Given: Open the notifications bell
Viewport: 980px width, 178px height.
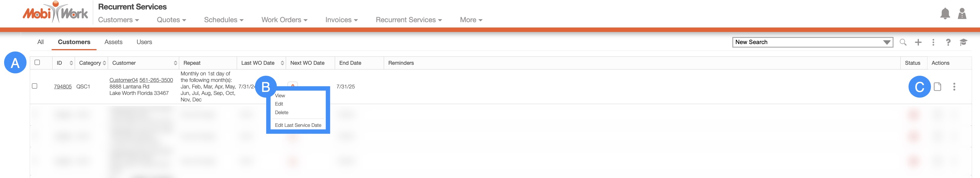Looking at the screenshot, I should (945, 14).
